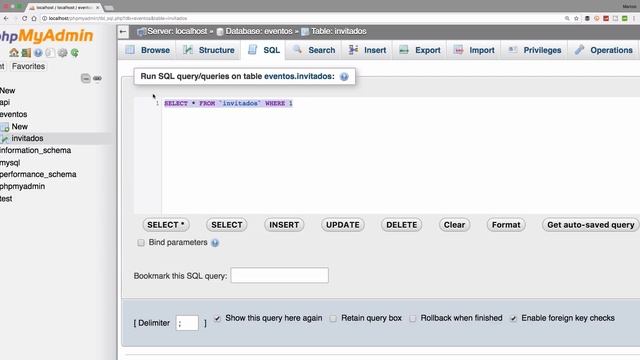
Task: Insert INSERT query template
Action: point(284,225)
